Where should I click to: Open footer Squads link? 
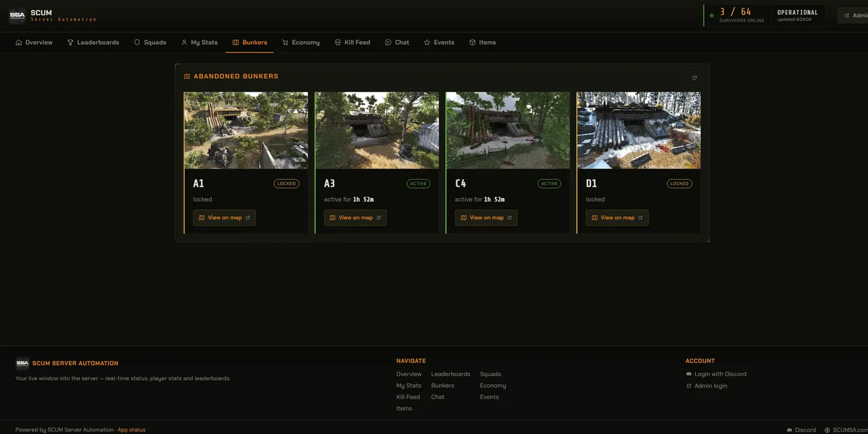pyautogui.click(x=490, y=374)
